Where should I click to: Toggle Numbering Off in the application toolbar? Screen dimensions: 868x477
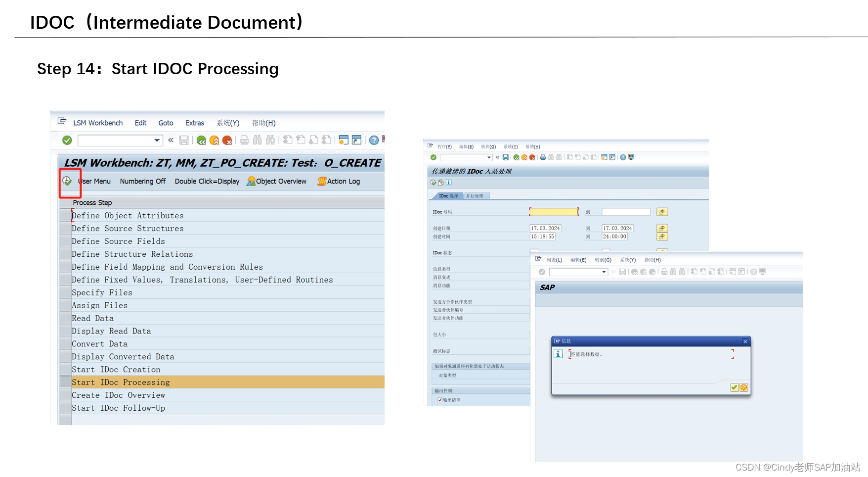143,181
